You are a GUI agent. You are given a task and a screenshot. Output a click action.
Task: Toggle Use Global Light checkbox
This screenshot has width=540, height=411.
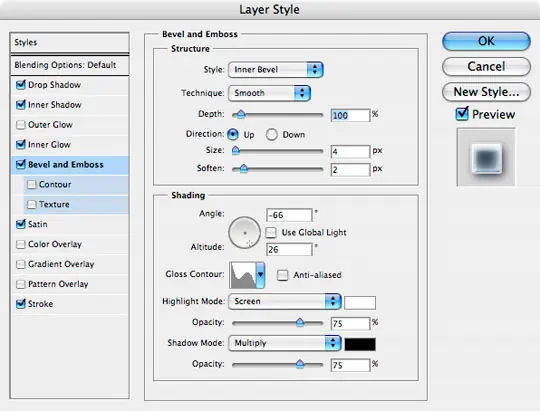click(x=271, y=233)
